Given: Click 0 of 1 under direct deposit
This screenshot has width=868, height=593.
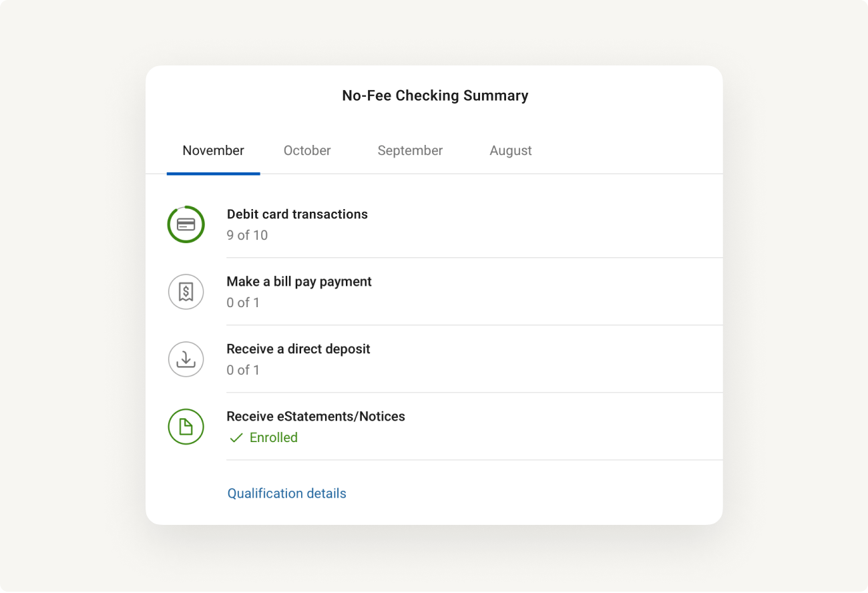Looking at the screenshot, I should tap(243, 370).
